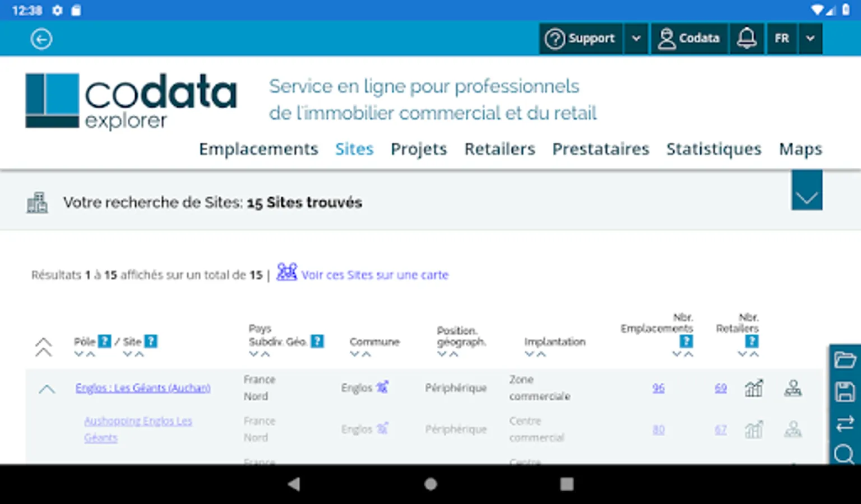Image resolution: width=861 pixels, height=504 pixels.
Task: Show help for Nbr. Emplacements column
Action: [686, 341]
